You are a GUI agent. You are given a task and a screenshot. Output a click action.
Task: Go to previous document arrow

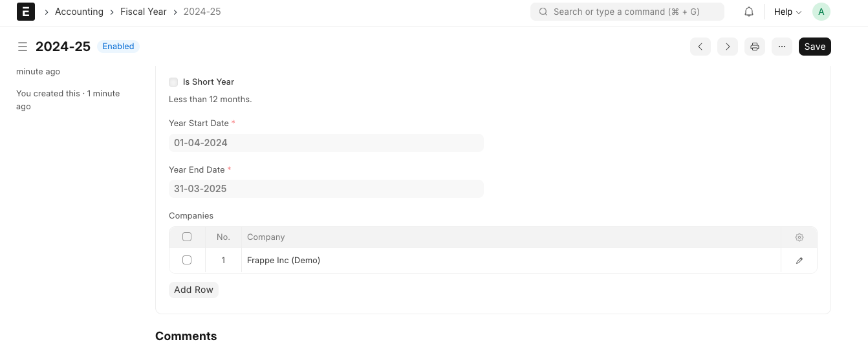700,47
